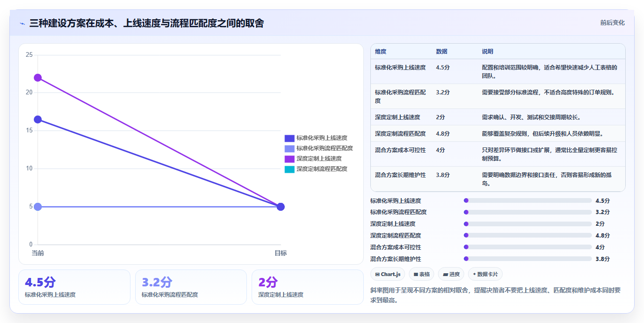Click the data point at 目标
The height and width of the screenshot is (323, 644).
pos(281,207)
